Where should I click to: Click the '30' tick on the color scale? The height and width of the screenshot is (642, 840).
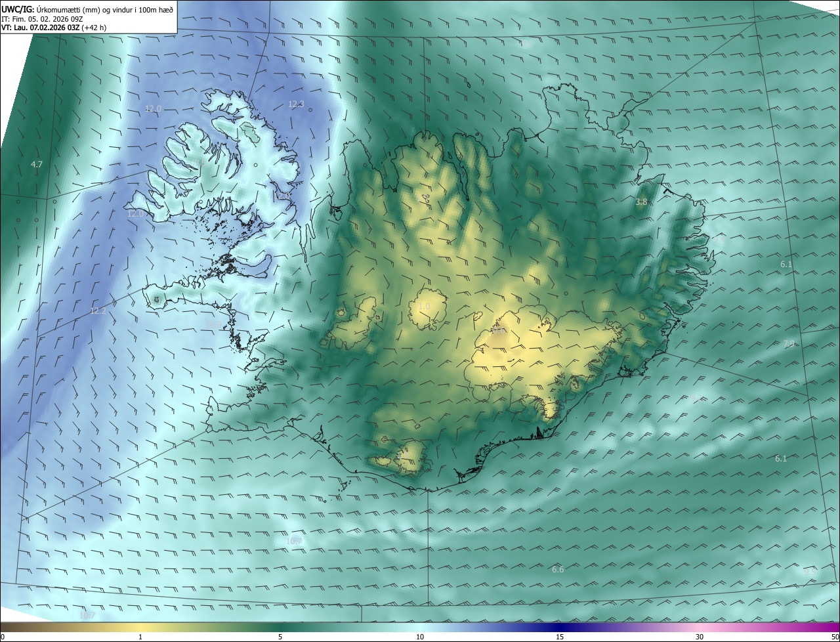[x=700, y=637]
